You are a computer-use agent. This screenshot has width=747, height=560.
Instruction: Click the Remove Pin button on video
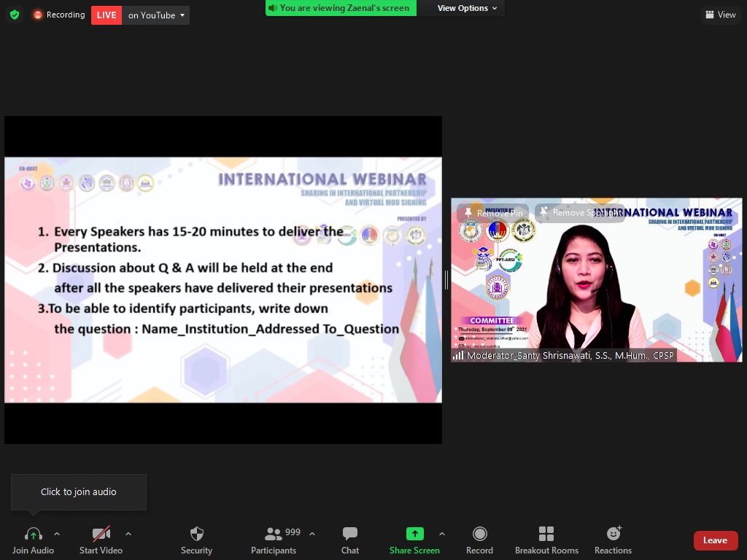pyautogui.click(x=492, y=213)
